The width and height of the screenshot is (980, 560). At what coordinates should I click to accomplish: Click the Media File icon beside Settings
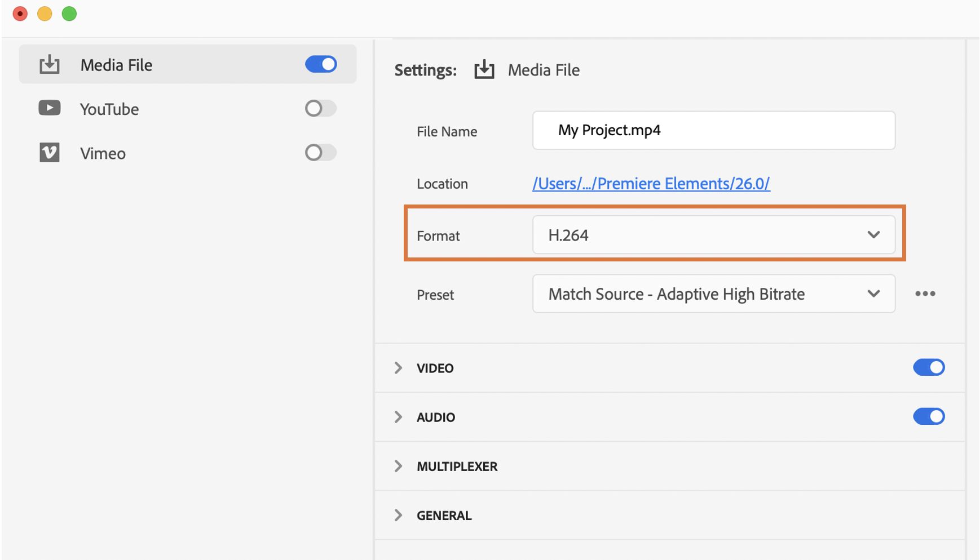click(484, 70)
